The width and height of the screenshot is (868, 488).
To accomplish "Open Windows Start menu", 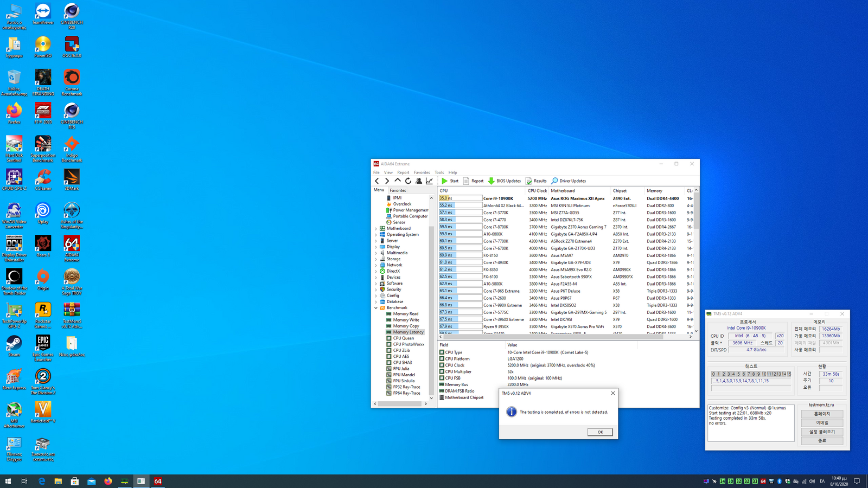I will pos(8,481).
